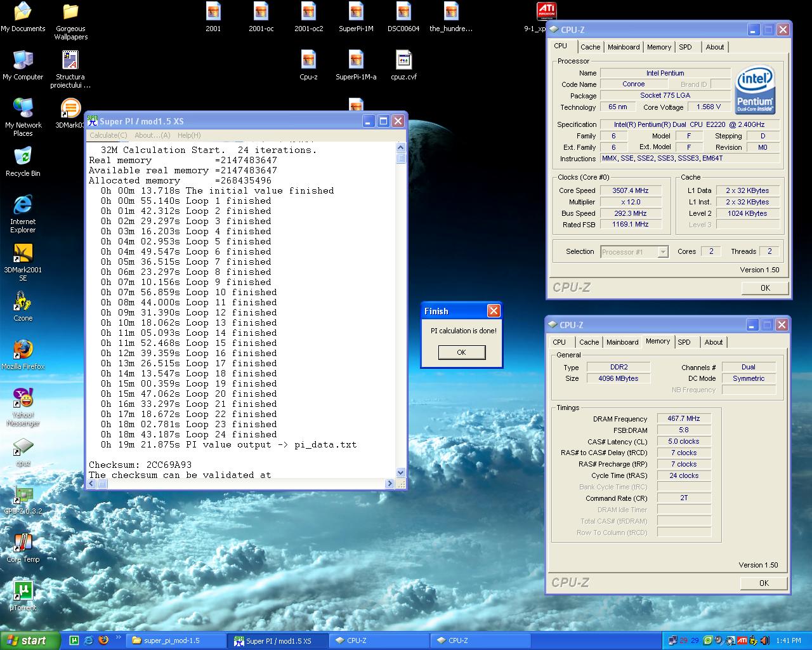Viewport: 812px width, 650px height.
Task: Open the Recycle Bin
Action: coord(23,162)
